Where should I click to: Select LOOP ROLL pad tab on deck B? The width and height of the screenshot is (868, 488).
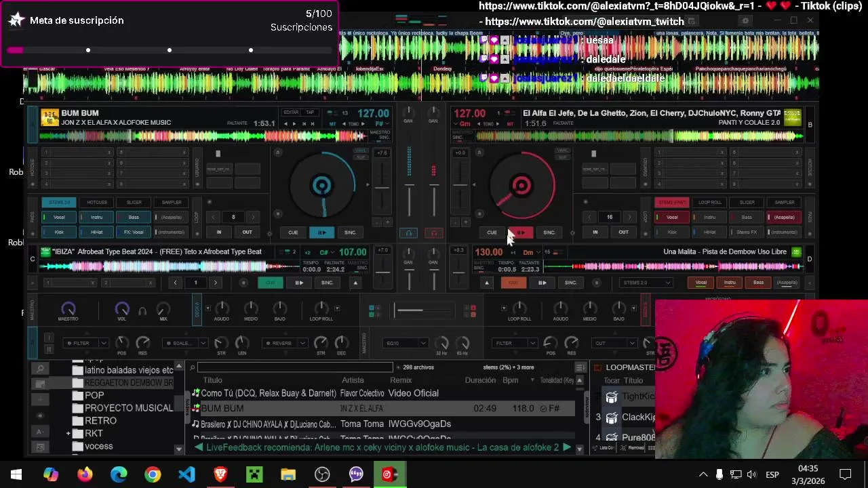tap(709, 202)
